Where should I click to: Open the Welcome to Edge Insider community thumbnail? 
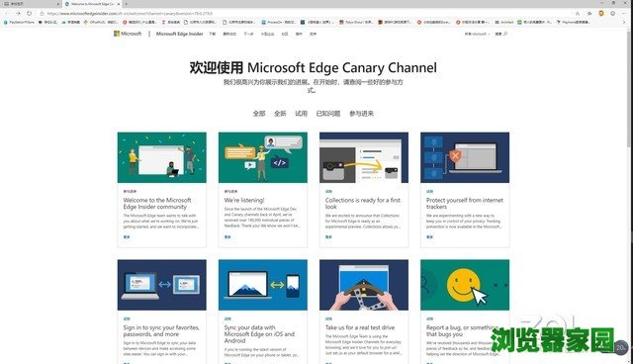tap(162, 157)
